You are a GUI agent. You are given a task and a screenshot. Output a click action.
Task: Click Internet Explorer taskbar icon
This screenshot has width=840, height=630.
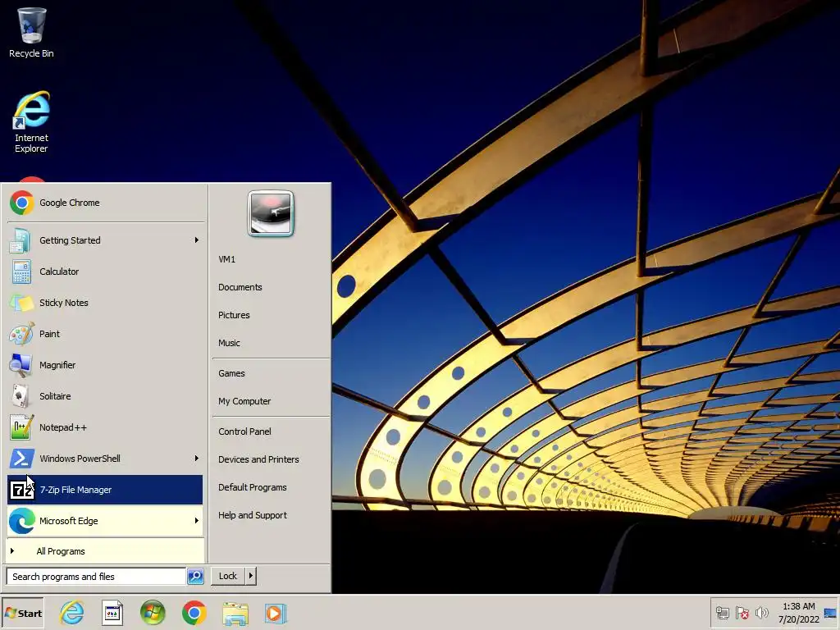pyautogui.click(x=72, y=613)
